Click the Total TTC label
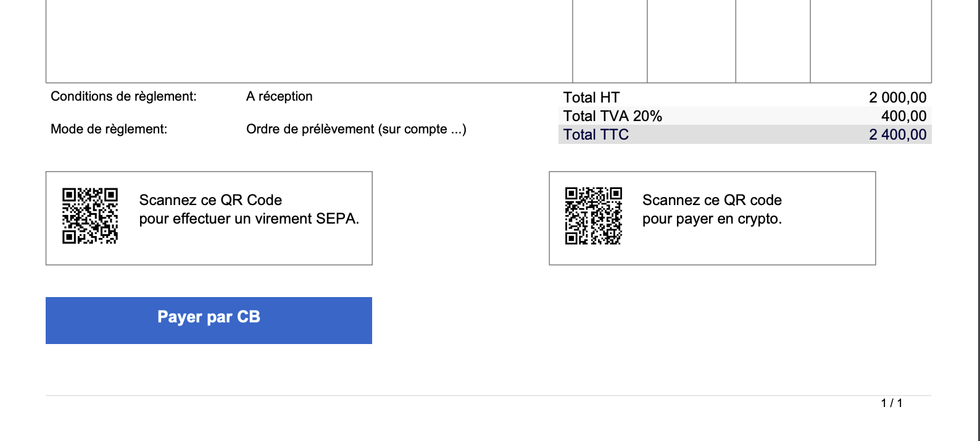980x441 pixels. [x=596, y=135]
